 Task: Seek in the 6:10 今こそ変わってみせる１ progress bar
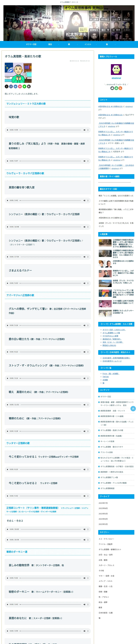coord(50,469)
